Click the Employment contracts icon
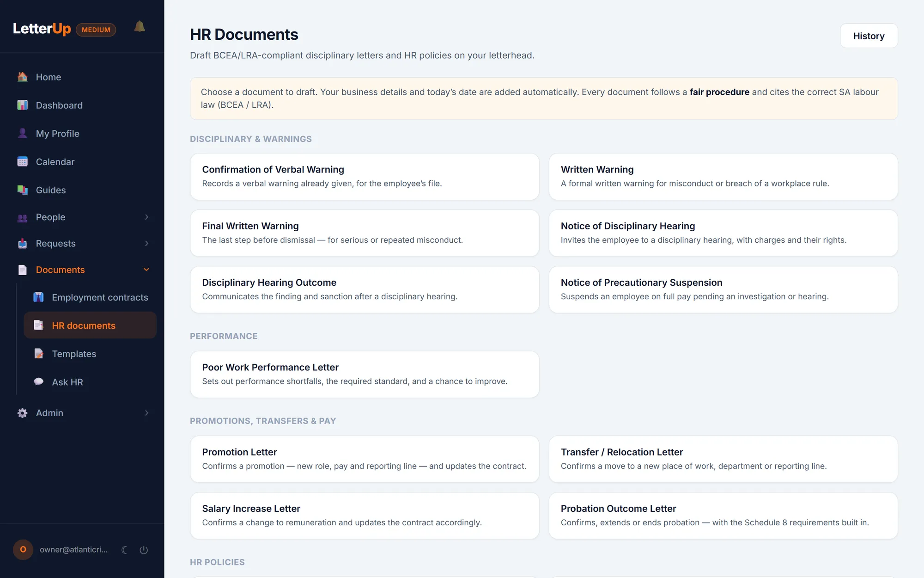924x578 pixels. tap(38, 297)
